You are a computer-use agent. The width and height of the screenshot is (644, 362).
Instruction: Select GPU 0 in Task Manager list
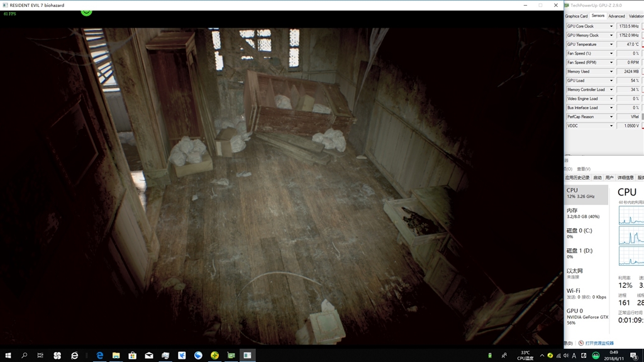click(586, 317)
